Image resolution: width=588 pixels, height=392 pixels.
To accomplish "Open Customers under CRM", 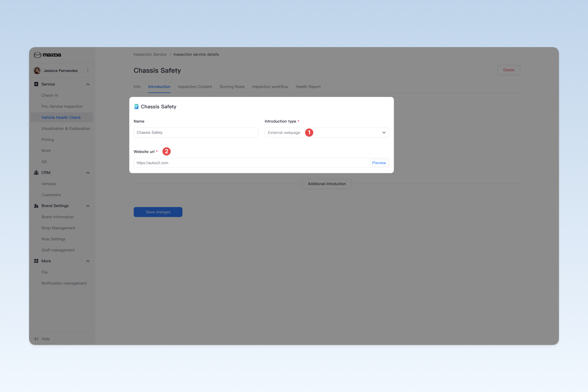I will click(x=51, y=195).
